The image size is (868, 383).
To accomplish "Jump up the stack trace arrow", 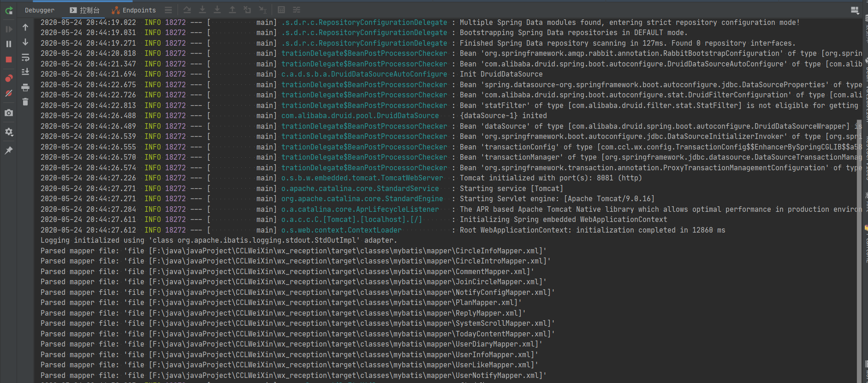I will point(25,28).
